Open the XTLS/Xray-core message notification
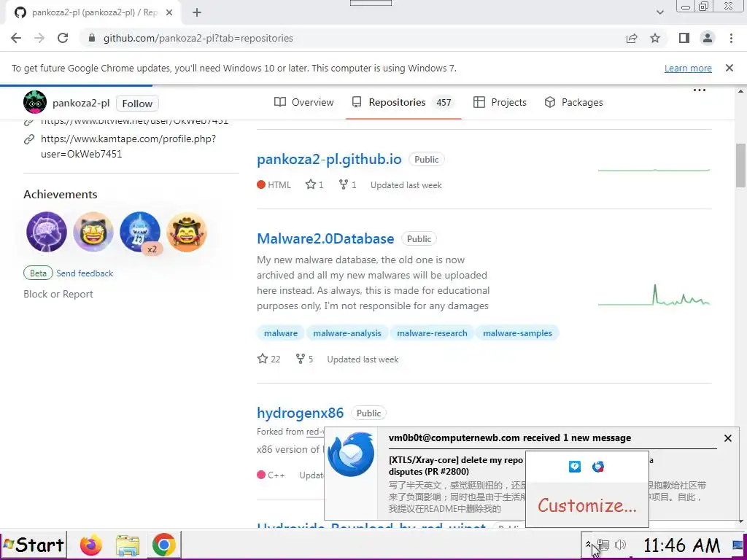This screenshot has height=560, width=747. point(456,466)
